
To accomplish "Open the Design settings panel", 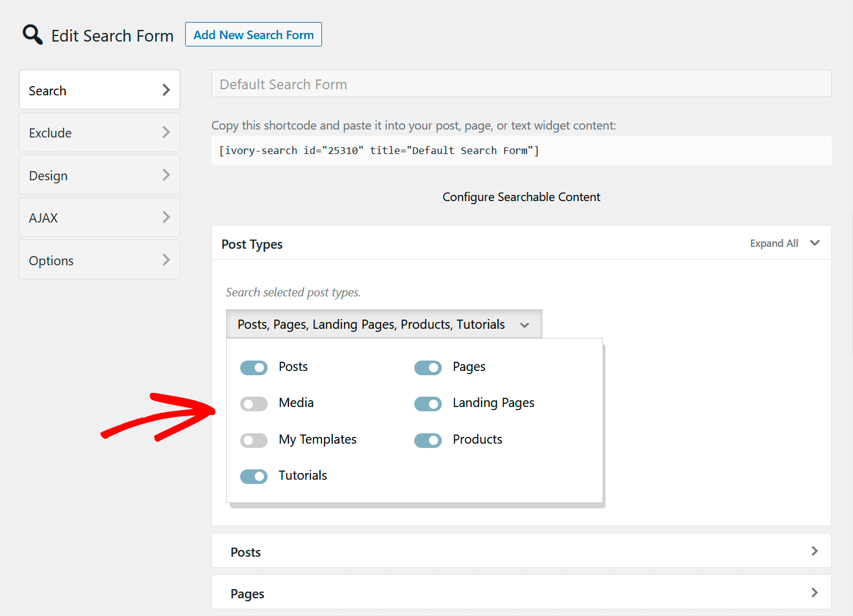I will [x=99, y=175].
